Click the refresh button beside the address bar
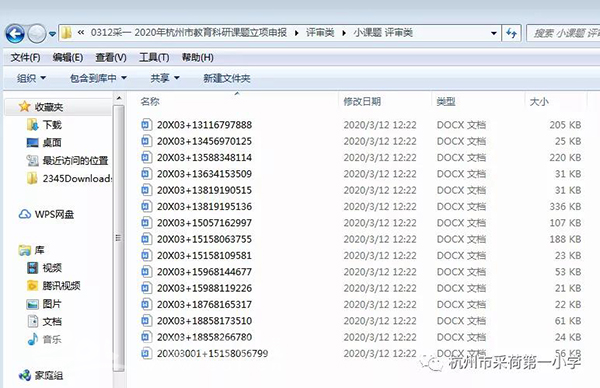Image resolution: width=600 pixels, height=388 pixels. [511, 33]
